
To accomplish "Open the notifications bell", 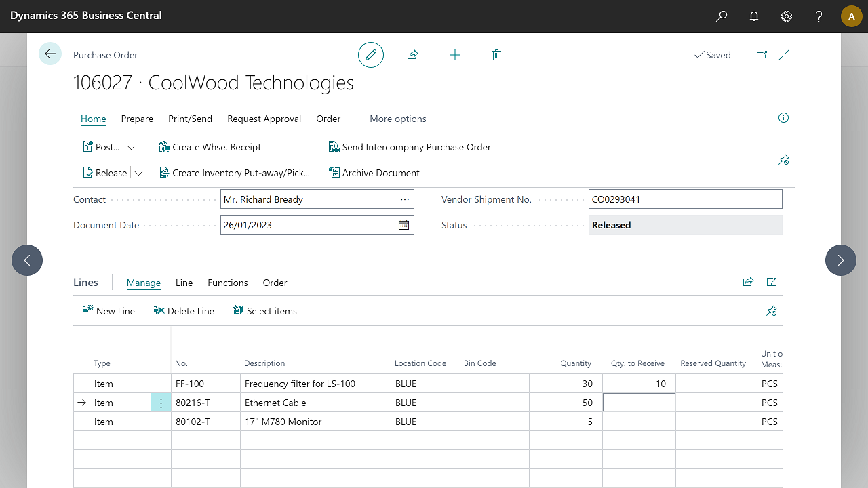I will coord(754,16).
